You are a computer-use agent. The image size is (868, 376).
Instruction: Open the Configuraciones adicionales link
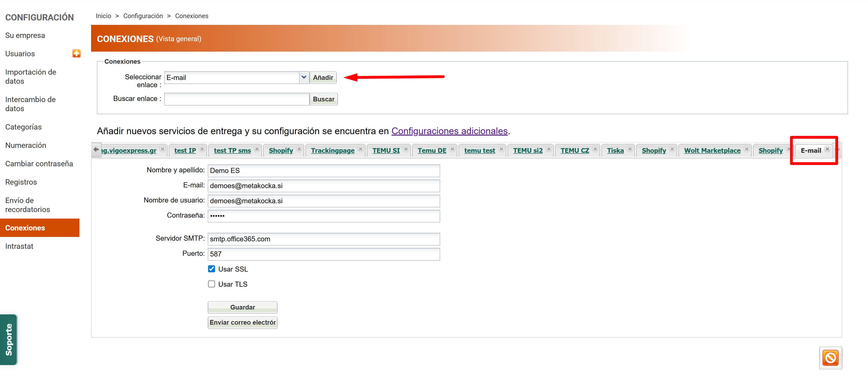[449, 131]
